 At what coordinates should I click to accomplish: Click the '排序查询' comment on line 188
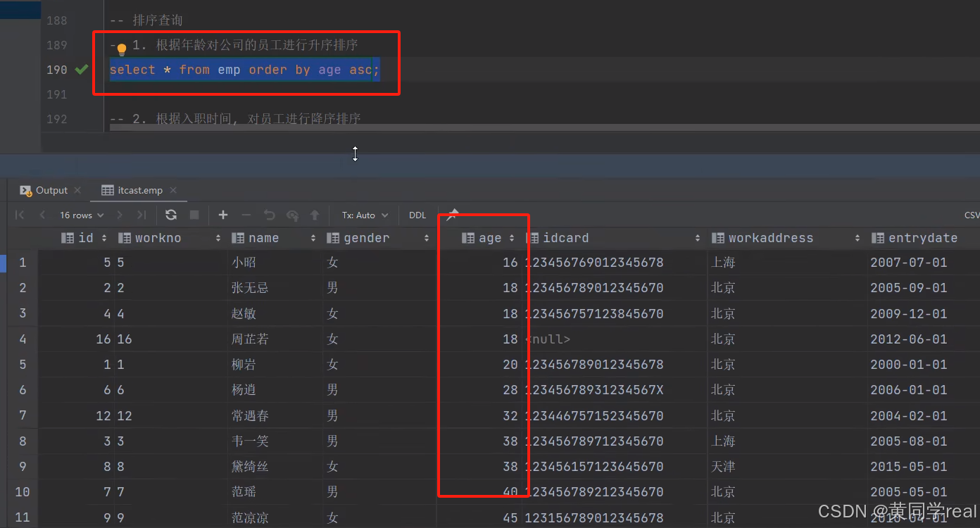point(146,20)
